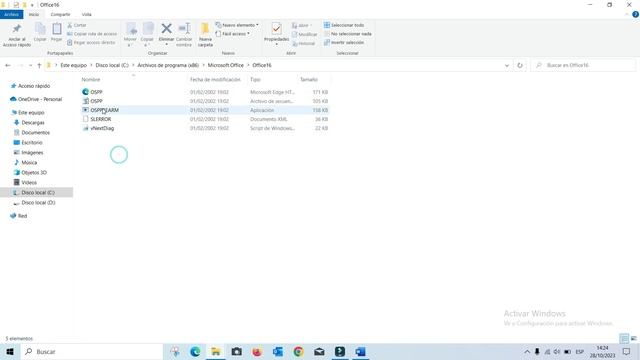Open Word from the taskbar
Image resolution: width=640 pixels, height=360 pixels.
point(360,351)
